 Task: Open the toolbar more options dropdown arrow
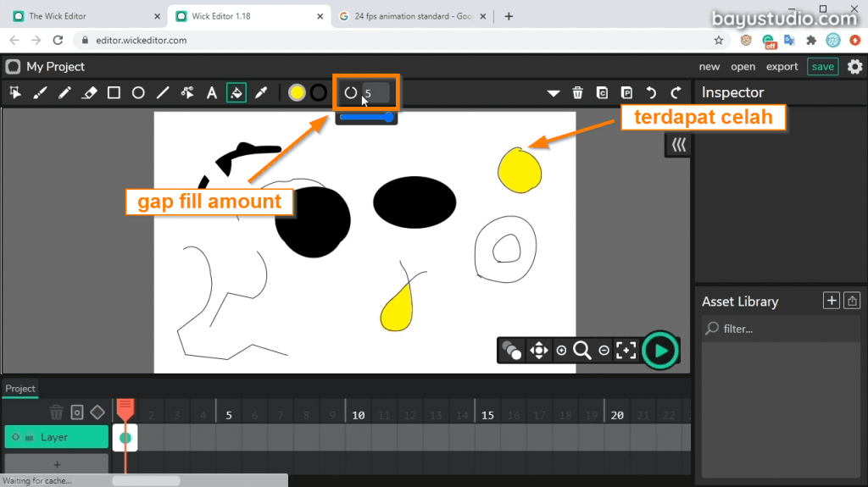coord(553,93)
